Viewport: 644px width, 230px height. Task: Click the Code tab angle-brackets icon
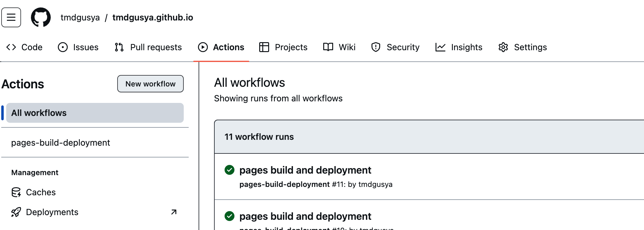[11, 47]
